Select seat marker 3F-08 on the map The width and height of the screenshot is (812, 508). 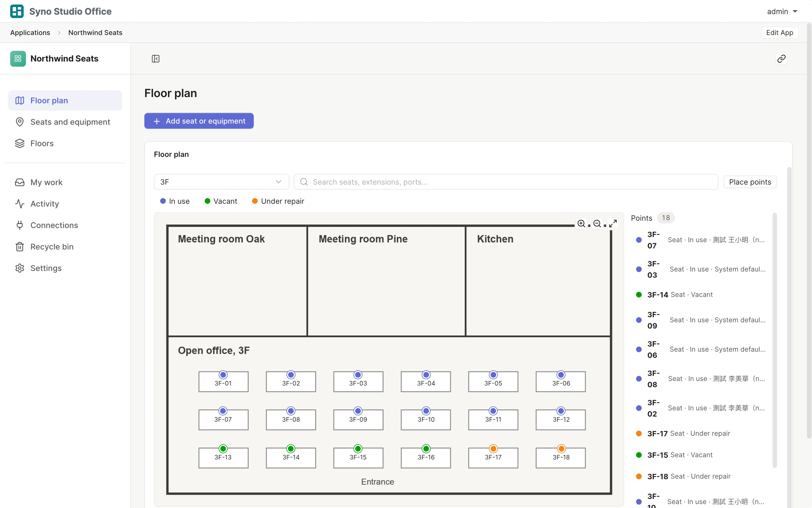click(x=291, y=411)
